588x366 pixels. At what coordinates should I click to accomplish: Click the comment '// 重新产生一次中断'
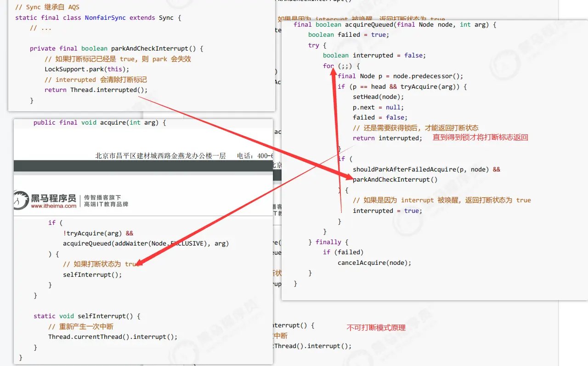pyautogui.click(x=81, y=326)
